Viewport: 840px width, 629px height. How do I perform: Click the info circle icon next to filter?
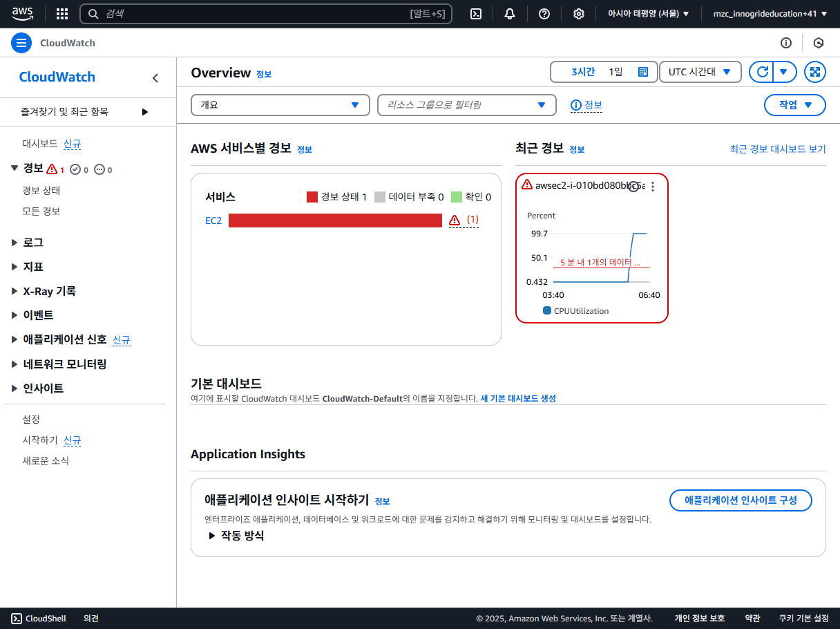(576, 105)
